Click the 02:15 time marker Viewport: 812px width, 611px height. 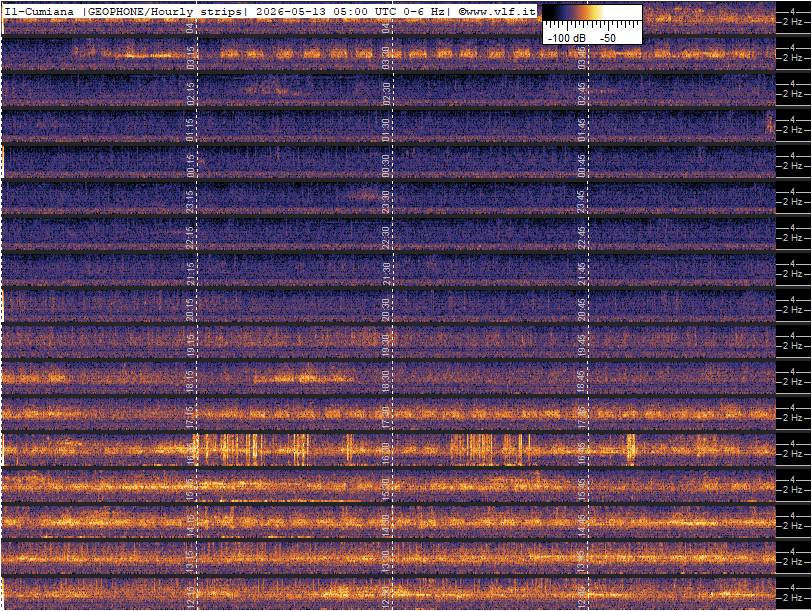click(190, 94)
